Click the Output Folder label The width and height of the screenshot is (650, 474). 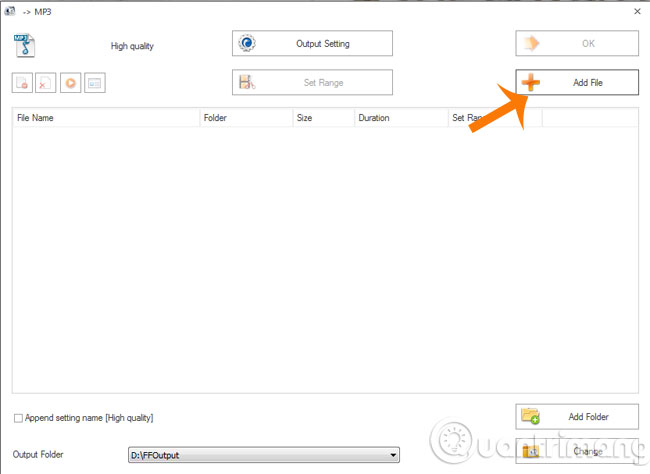[38, 455]
